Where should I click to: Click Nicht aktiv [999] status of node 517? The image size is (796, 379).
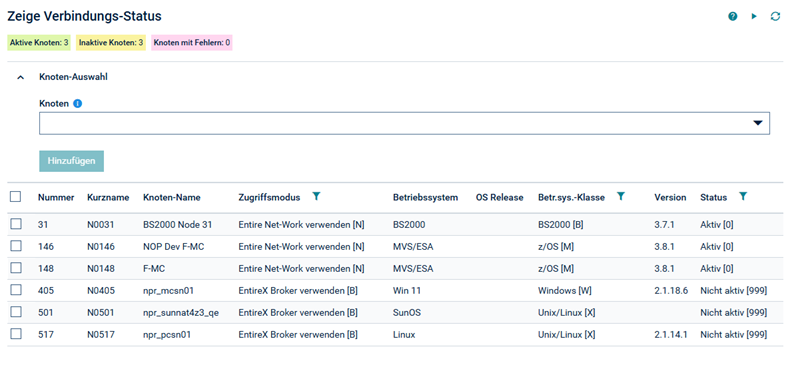click(x=734, y=335)
